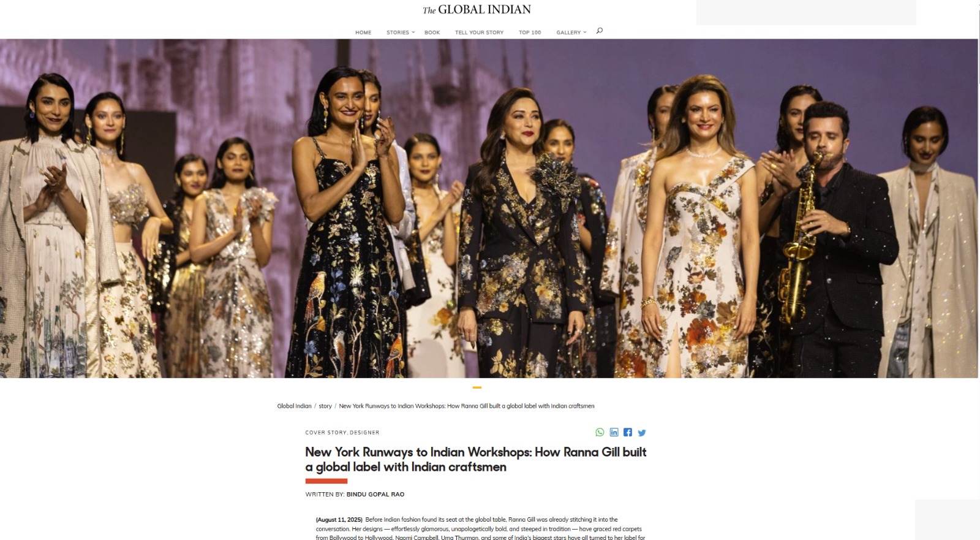Image resolution: width=980 pixels, height=540 pixels.
Task: Open the Top 100 page
Action: (x=530, y=32)
